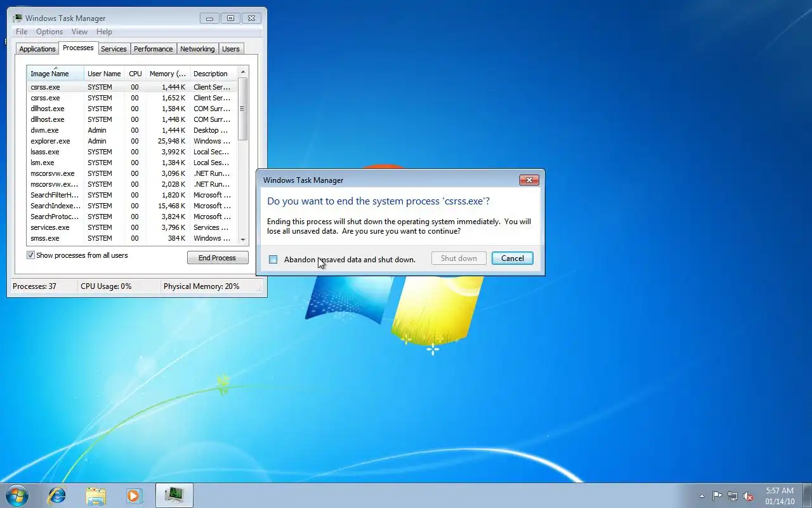Sort by Memory column header
The width and height of the screenshot is (812, 508).
tap(167, 73)
